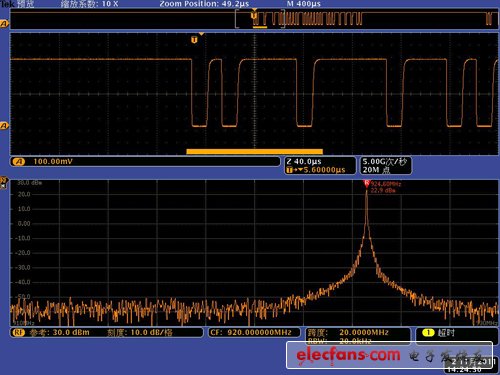Click the 924.60MHz marker frequency label
The image size is (500, 375).
coord(386,184)
